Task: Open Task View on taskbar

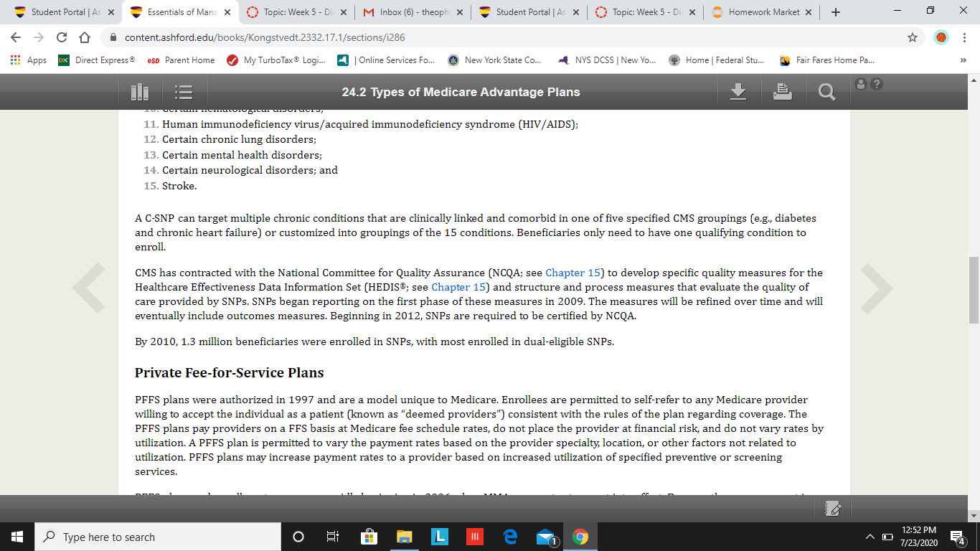Action: [x=332, y=537]
